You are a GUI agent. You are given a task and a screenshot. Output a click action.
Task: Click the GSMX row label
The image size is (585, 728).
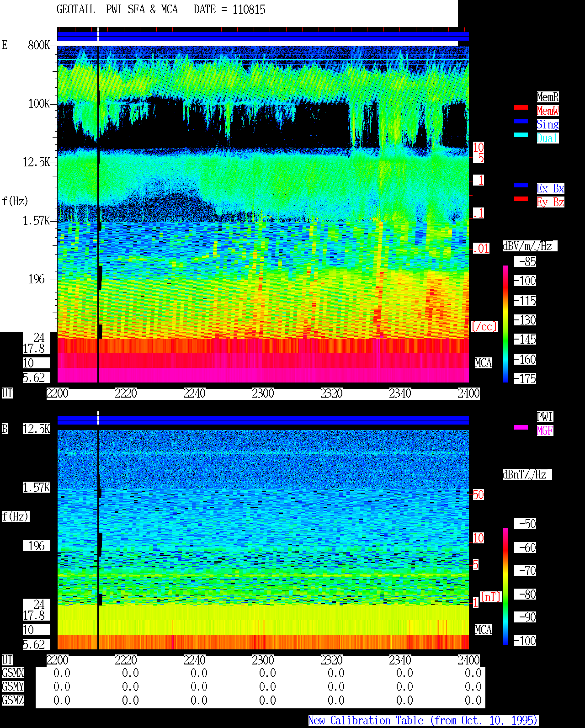click(x=13, y=673)
